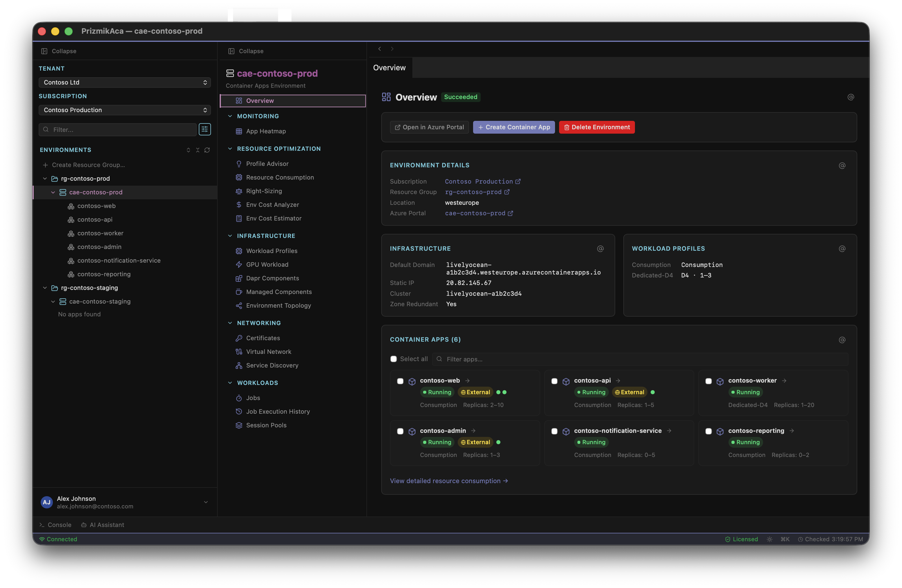This screenshot has width=902, height=588.
Task: Open the Tenant dropdown Contoso Ltd
Action: [125, 82]
